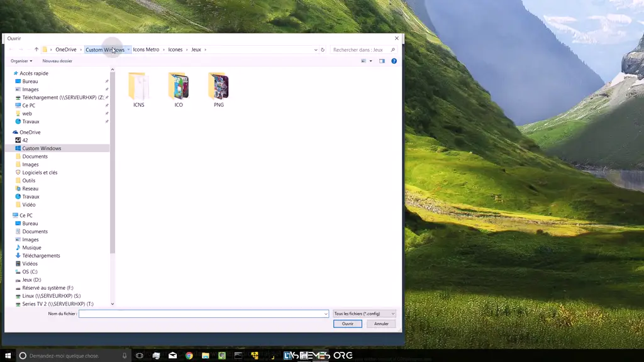Show the preview pane

point(382,61)
